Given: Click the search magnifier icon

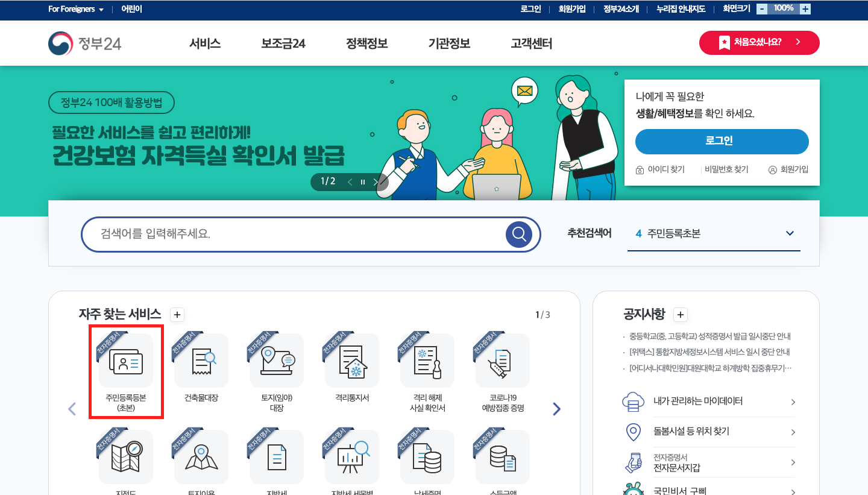Looking at the screenshot, I should [x=518, y=235].
